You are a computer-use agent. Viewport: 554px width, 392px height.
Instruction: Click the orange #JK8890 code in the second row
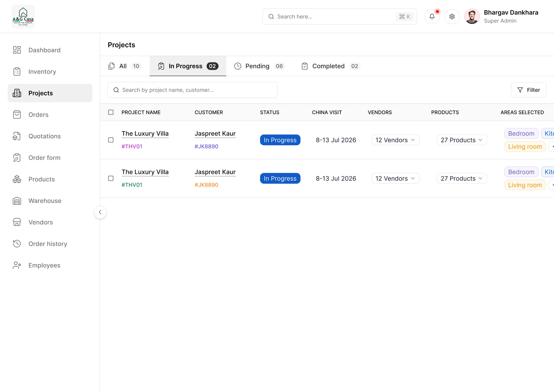(x=206, y=185)
